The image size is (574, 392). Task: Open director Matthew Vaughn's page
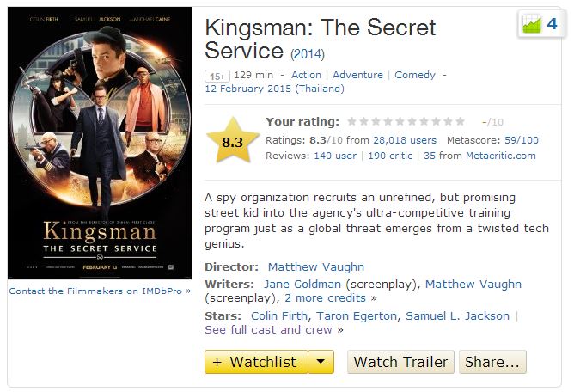[315, 266]
